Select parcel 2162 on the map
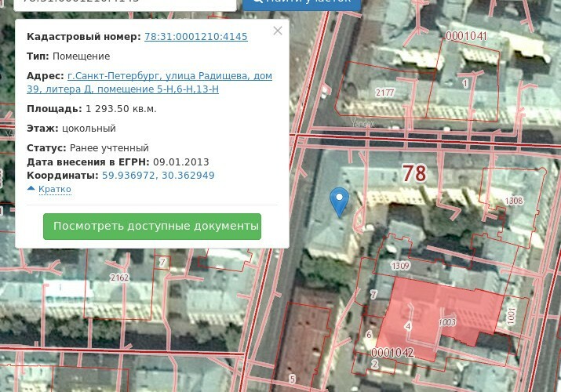The height and width of the screenshot is (392, 561). 120,278
